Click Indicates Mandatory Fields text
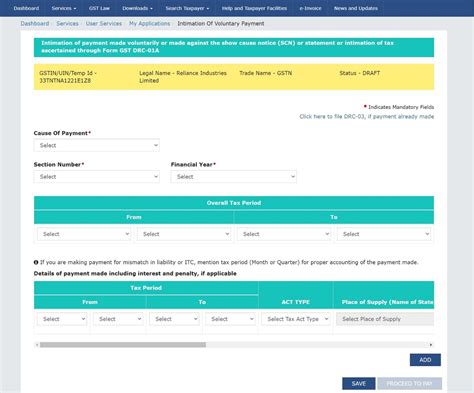Image resolution: width=474 pixels, height=393 pixels. click(x=401, y=107)
